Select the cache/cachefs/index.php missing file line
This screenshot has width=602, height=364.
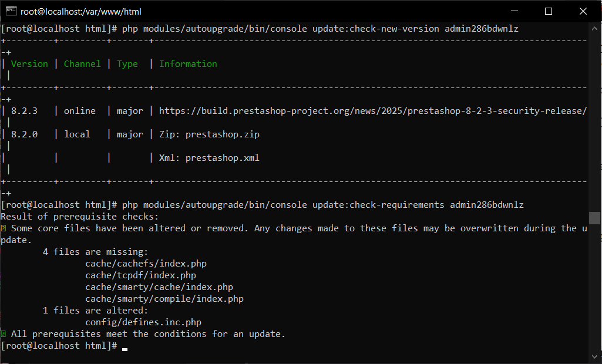tap(146, 263)
